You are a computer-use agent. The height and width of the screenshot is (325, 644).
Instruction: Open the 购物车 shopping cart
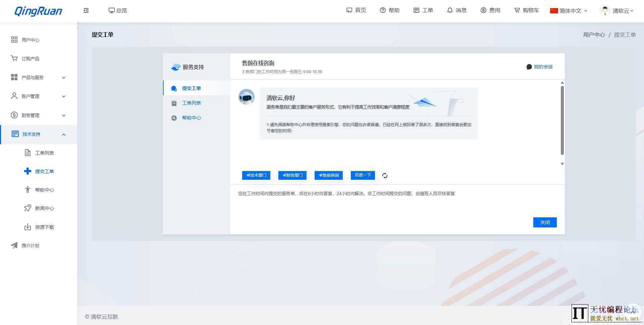pyautogui.click(x=526, y=10)
